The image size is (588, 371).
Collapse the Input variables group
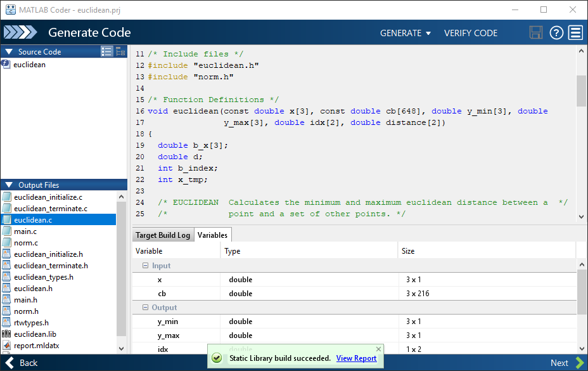pyautogui.click(x=145, y=266)
